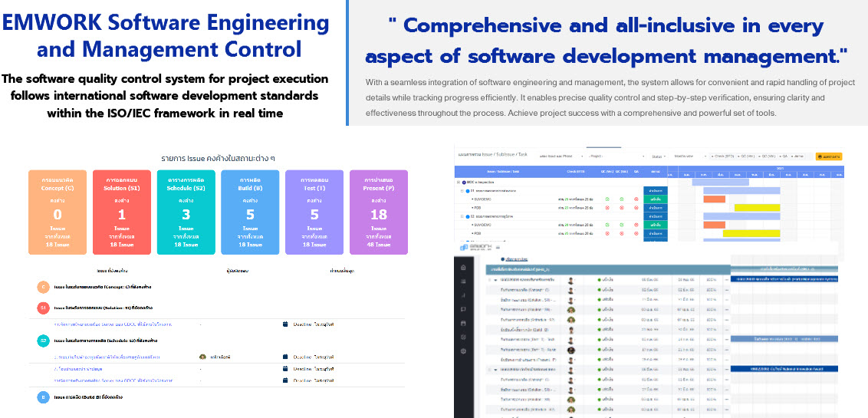Click the EMWORK logo above the sidebar

475,248
